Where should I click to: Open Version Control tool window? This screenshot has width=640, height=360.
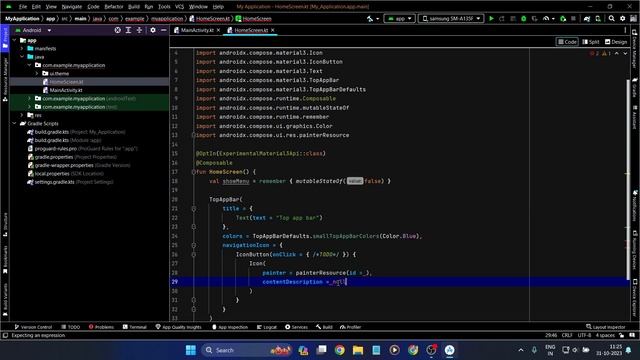pos(33,327)
